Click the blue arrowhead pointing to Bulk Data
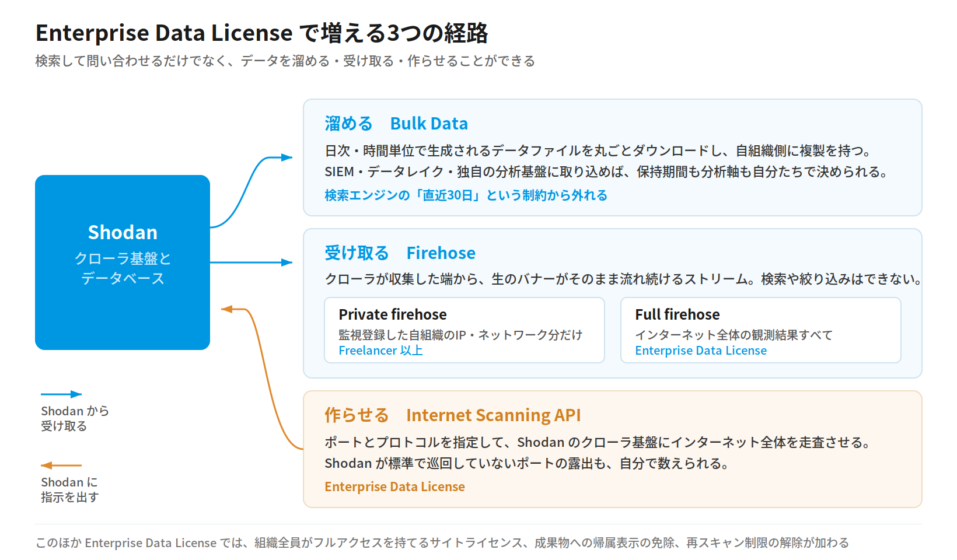Image resolution: width=957 pixels, height=560 pixels. point(287,157)
